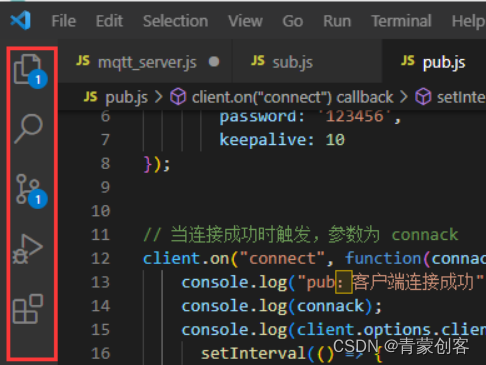Click 'console.log(connack);' on line 14
This screenshot has height=365, width=486.
(x=282, y=306)
